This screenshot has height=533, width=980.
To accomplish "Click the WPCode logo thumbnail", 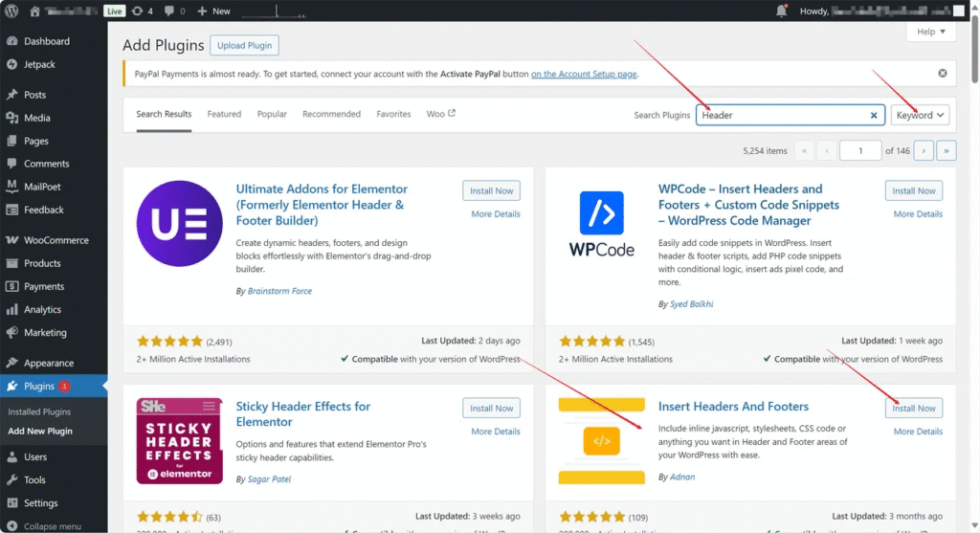I will [x=601, y=224].
